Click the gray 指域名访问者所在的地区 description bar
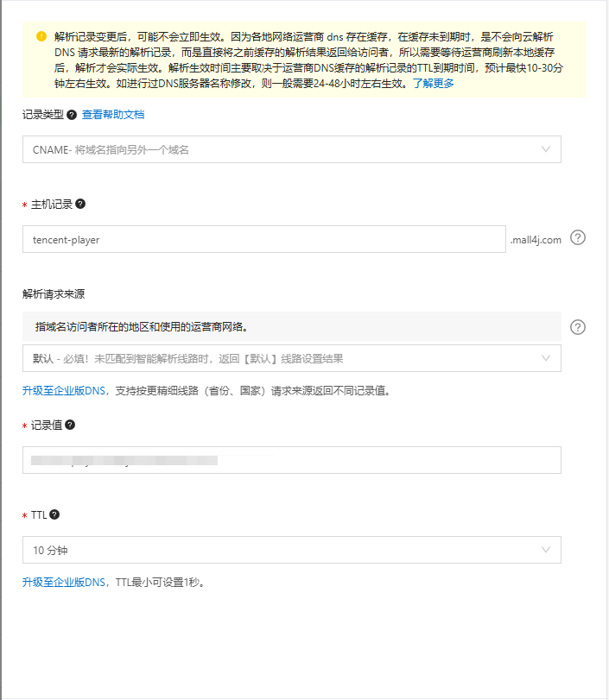This screenshot has width=609, height=700. [x=291, y=327]
